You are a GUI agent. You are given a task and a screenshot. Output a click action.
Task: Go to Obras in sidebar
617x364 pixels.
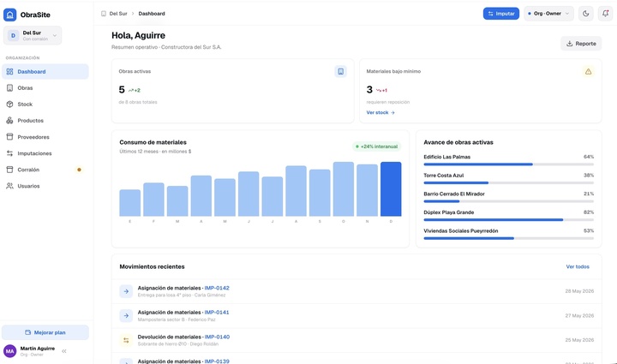pos(45,88)
